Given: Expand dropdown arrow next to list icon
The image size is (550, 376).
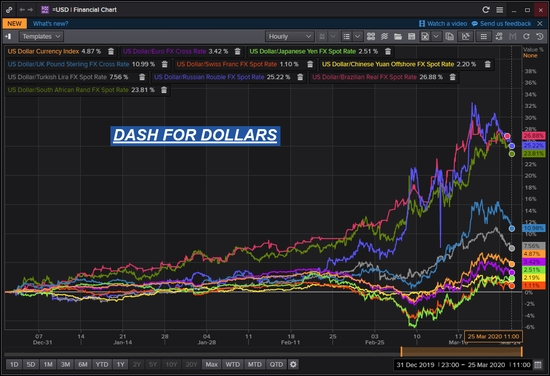Looking at the screenshot, I should pyautogui.click(x=357, y=36).
